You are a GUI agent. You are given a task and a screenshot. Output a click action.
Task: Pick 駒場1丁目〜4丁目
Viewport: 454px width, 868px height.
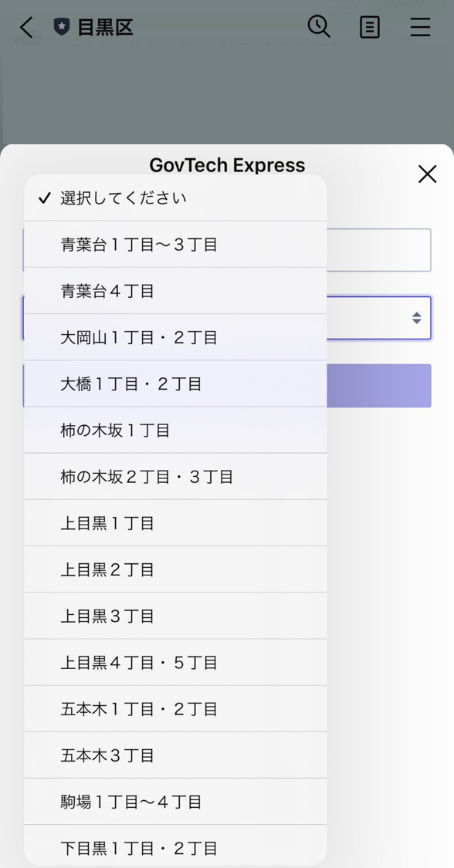coord(175,802)
